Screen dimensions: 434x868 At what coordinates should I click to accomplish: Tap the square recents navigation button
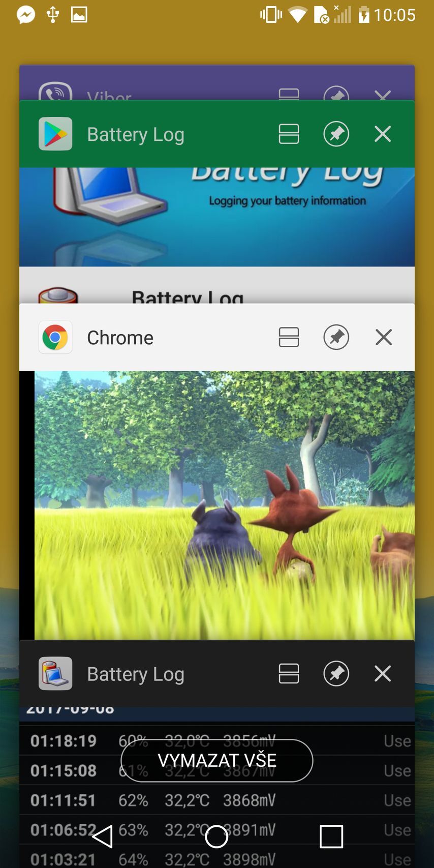pyautogui.click(x=331, y=836)
